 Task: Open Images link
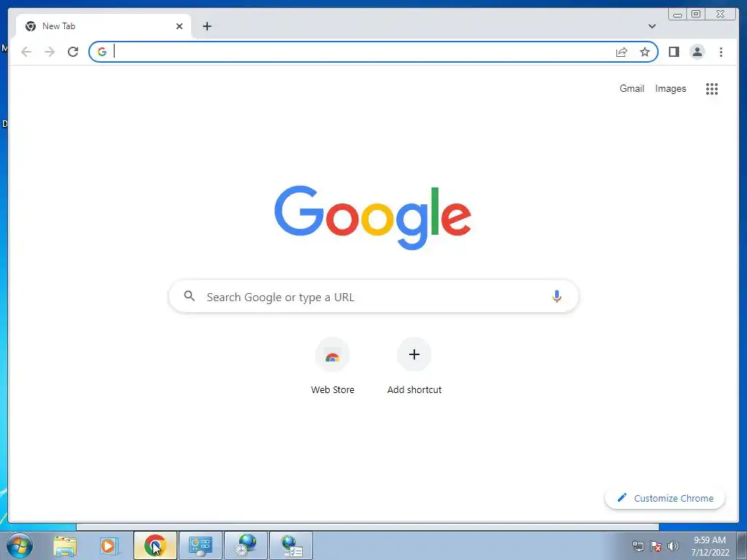[x=670, y=88]
